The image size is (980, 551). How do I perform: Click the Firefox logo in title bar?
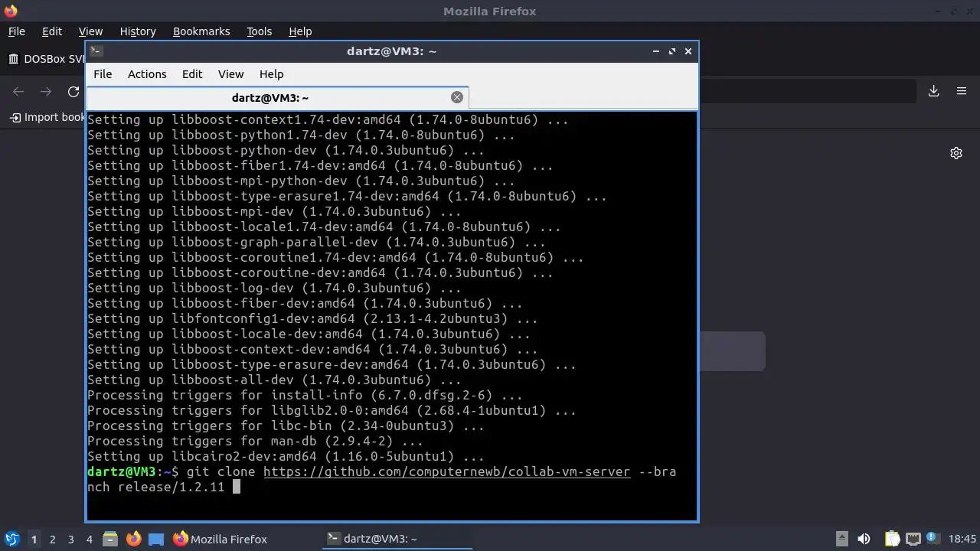[11, 11]
